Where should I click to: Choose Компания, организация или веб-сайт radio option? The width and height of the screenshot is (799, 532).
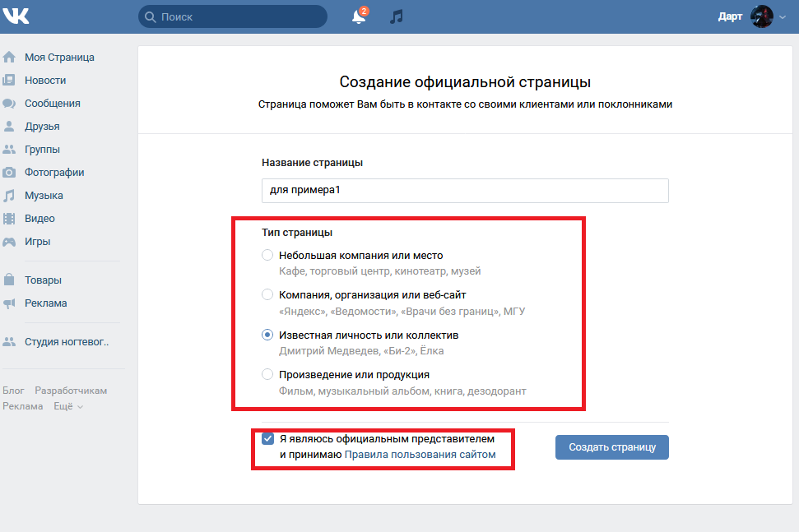click(x=267, y=294)
